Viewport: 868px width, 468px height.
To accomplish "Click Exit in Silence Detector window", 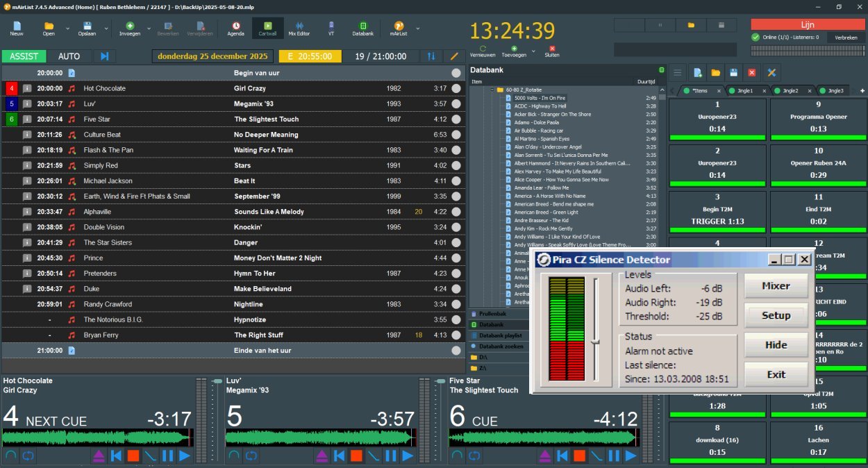I will (776, 374).
